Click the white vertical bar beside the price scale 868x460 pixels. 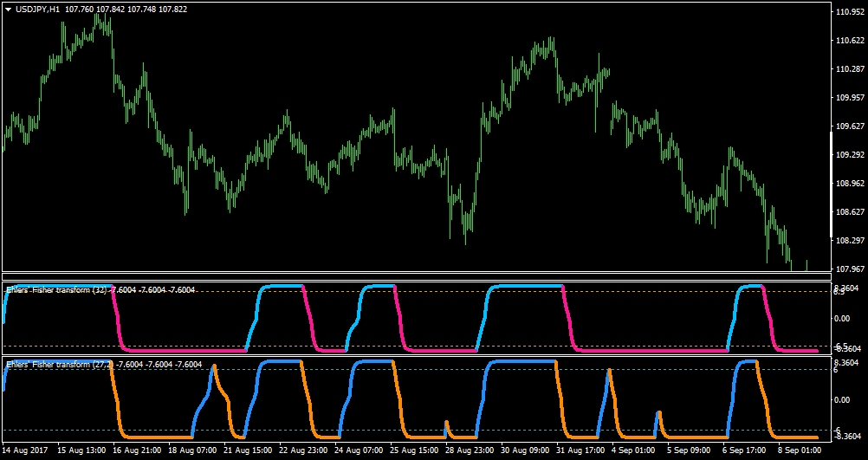coord(832,185)
